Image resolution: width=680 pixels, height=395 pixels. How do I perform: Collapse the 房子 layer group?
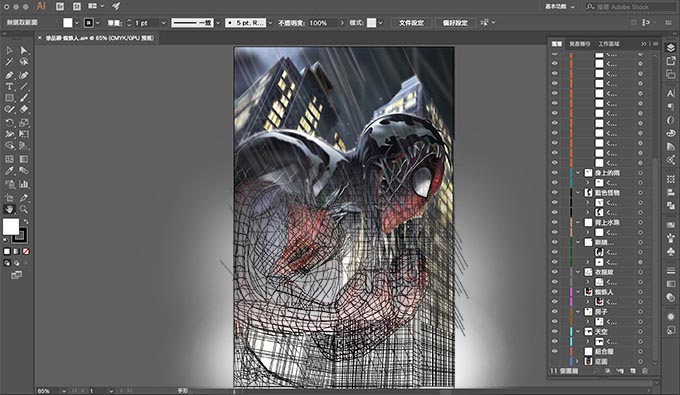tap(578, 312)
